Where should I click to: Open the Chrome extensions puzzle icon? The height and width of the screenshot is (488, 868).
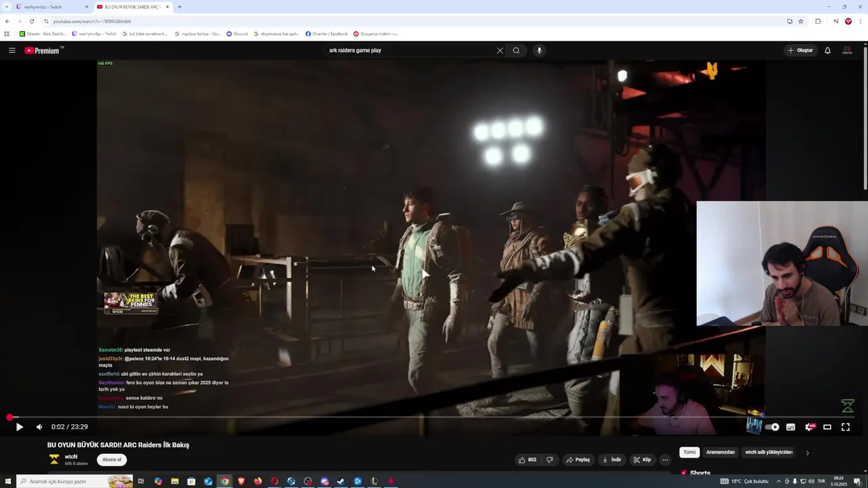click(x=818, y=21)
